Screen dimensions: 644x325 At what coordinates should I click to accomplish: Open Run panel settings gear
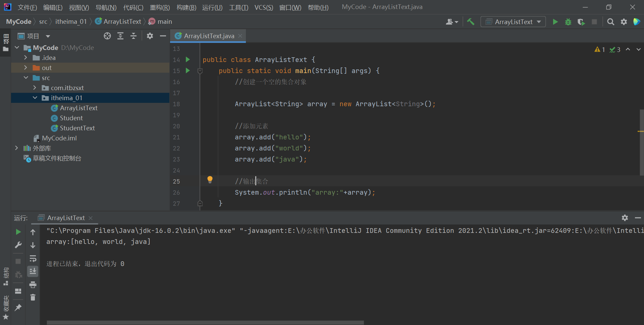pos(625,218)
